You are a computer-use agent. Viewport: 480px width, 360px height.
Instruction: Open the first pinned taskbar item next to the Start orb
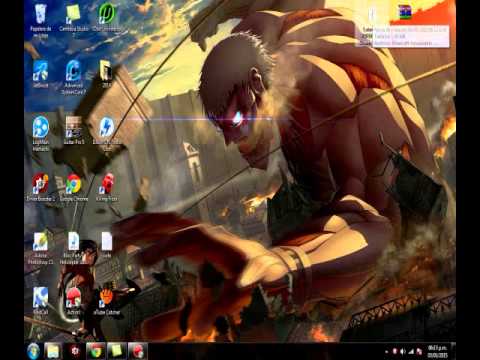coord(53,351)
